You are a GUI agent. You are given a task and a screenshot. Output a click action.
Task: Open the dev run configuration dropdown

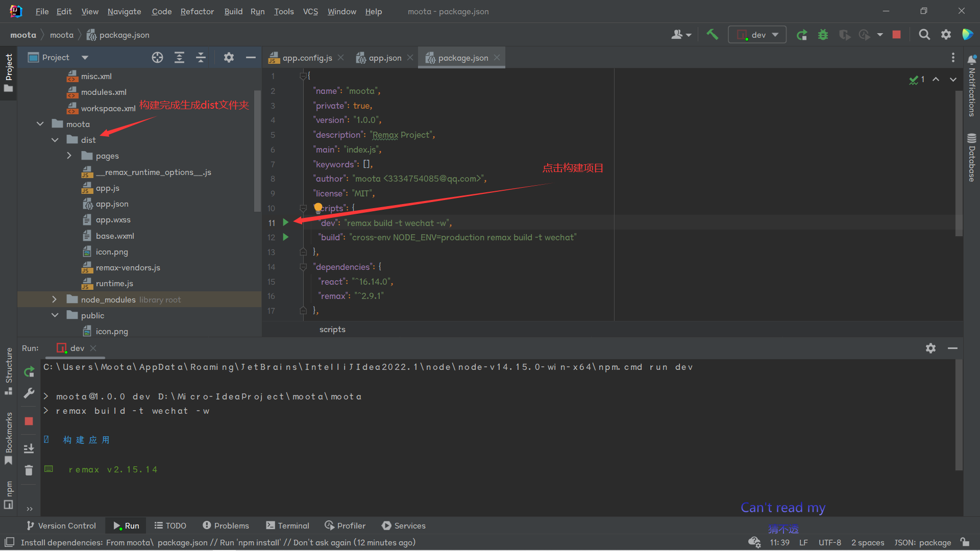pyautogui.click(x=757, y=35)
